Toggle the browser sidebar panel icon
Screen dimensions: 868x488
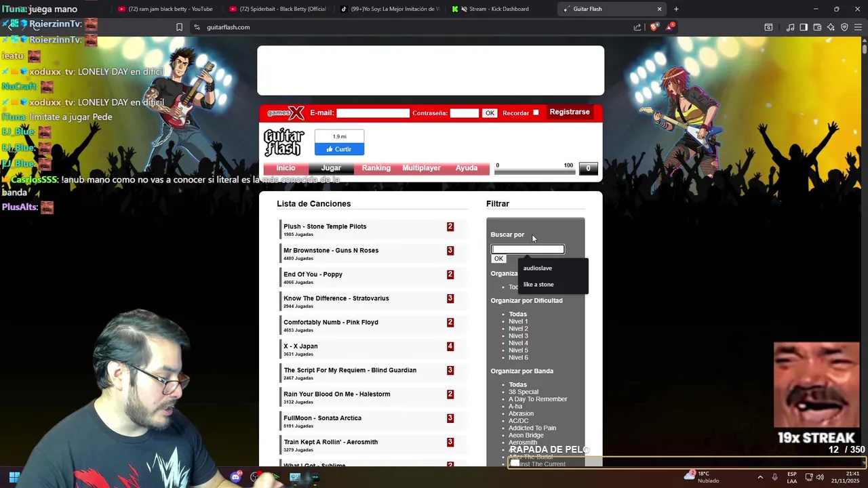tap(804, 27)
